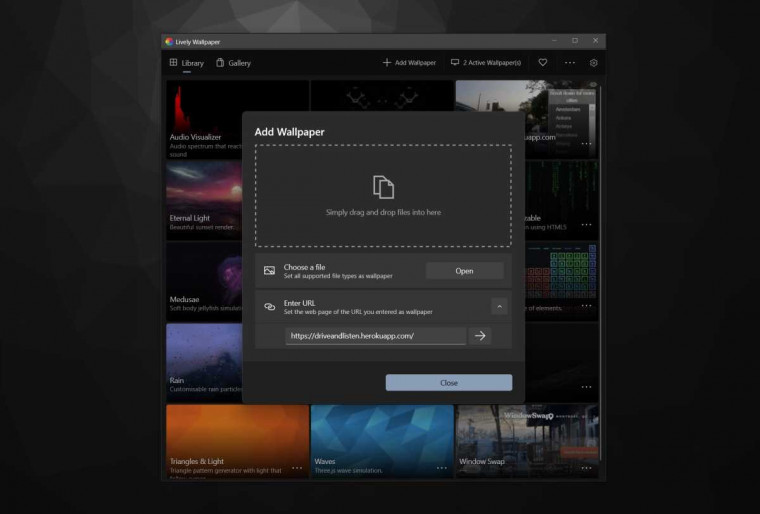This screenshot has width=760, height=514.
Task: Collapse the Enter URL section chevron
Action: point(499,306)
